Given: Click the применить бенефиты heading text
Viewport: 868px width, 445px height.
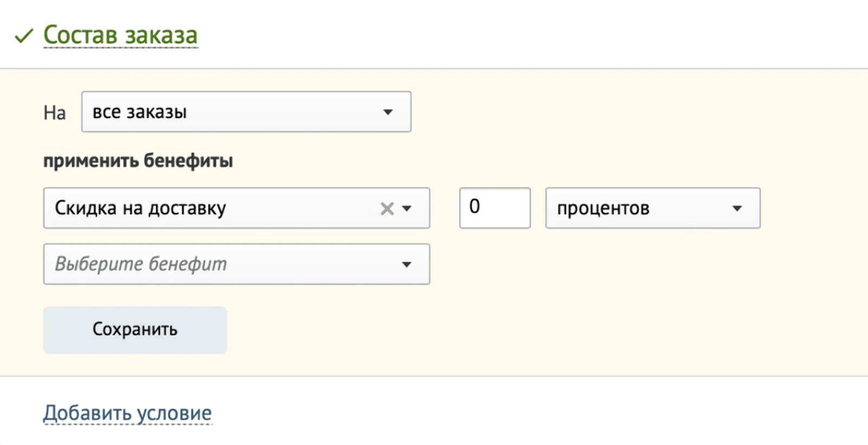Looking at the screenshot, I should coord(138,161).
